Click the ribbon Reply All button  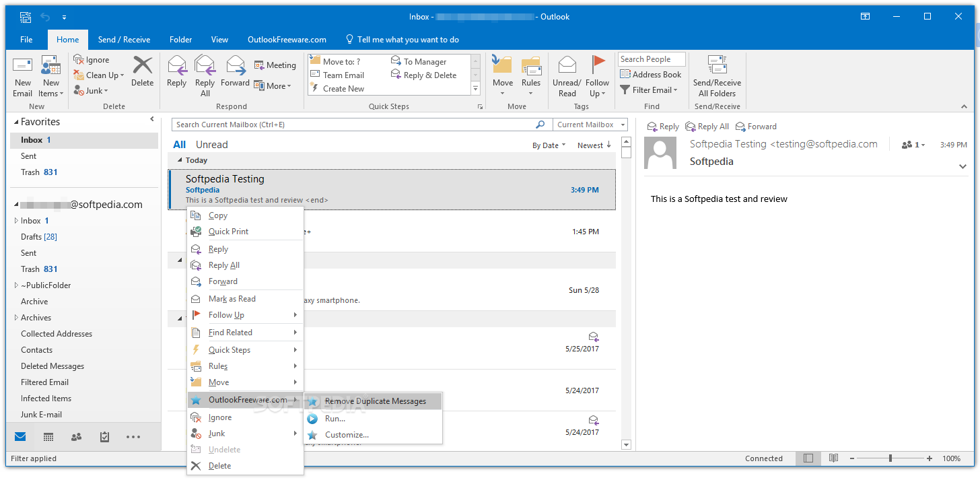205,77
